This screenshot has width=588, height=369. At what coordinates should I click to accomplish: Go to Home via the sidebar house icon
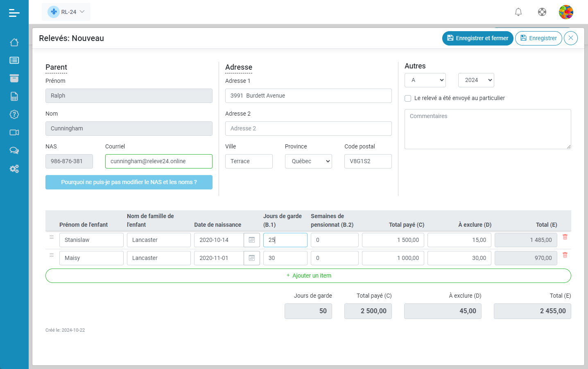pyautogui.click(x=14, y=42)
